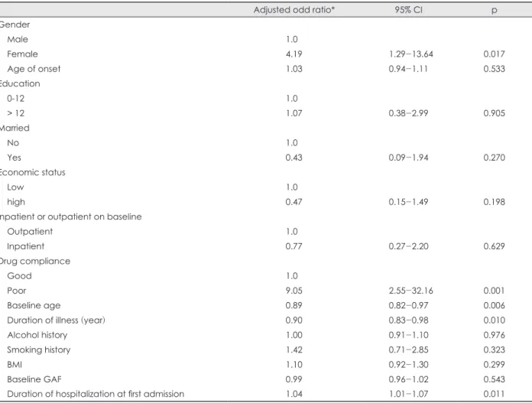Click the p value 0.629
This screenshot has width=532, height=403.
(494, 246)
